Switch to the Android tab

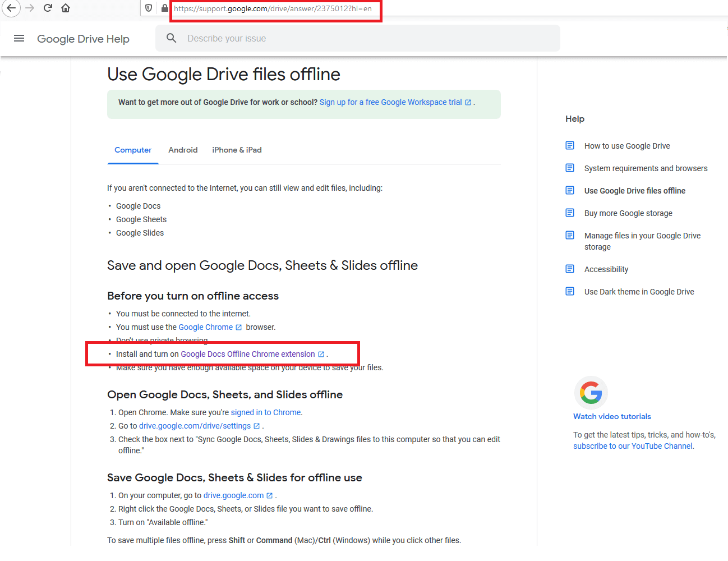click(x=183, y=150)
